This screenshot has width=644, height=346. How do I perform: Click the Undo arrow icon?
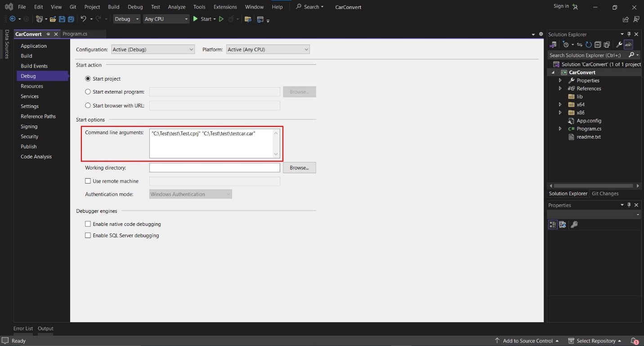click(83, 19)
